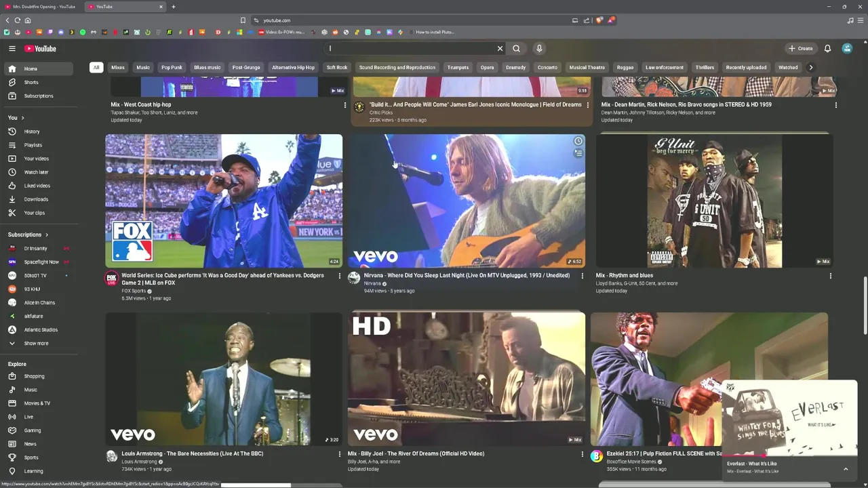Open Playlists from the sidebar
This screenshot has height=488, width=868.
pos(38,145)
